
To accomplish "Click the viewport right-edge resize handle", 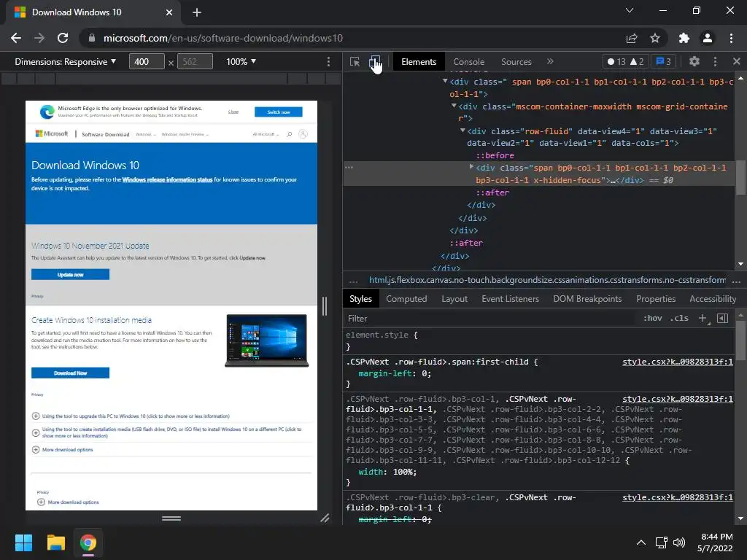I will [325, 306].
